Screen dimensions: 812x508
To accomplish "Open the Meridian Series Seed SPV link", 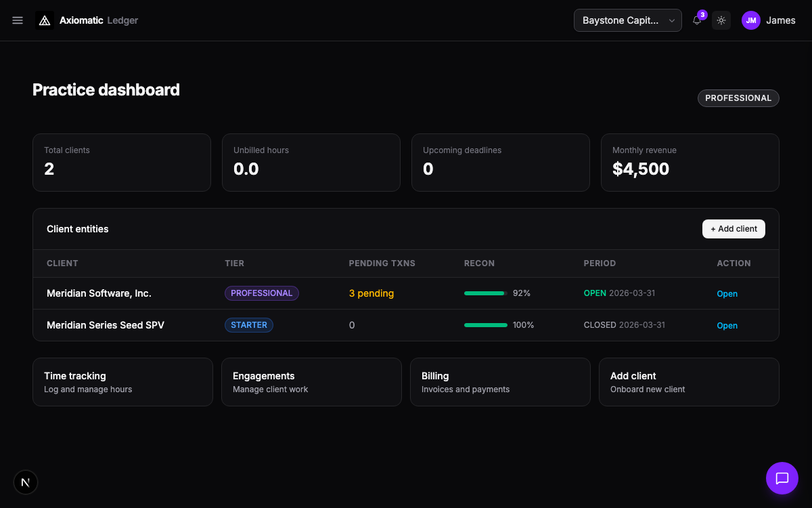I will click(727, 326).
